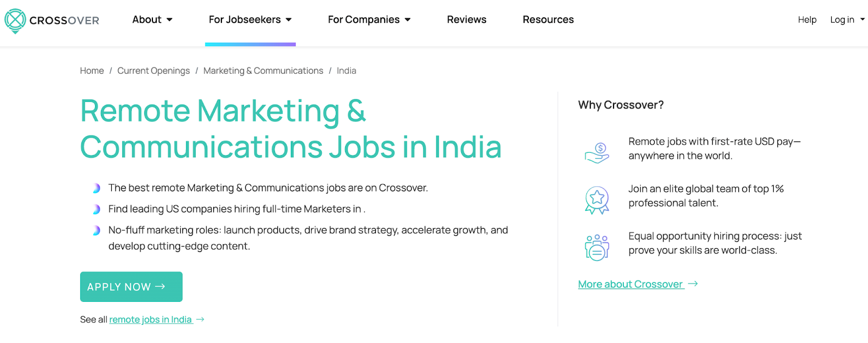Click the equal opportunity people icon
The image size is (868, 343).
point(597,247)
